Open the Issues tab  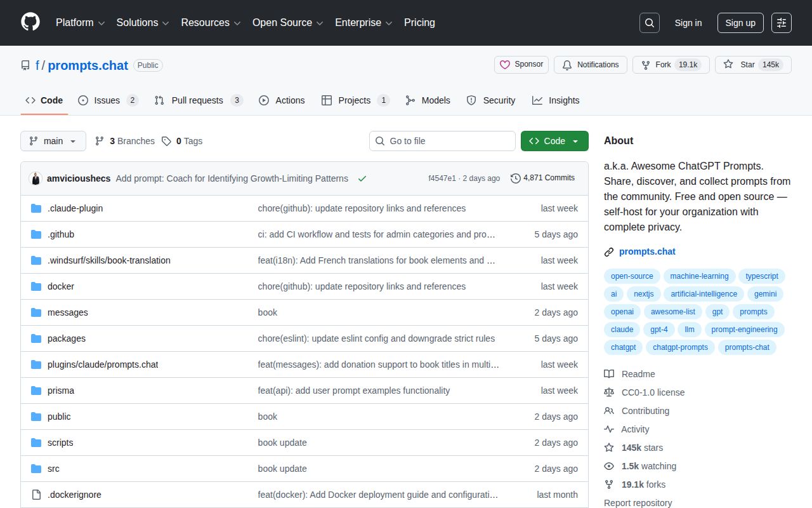[x=106, y=100]
